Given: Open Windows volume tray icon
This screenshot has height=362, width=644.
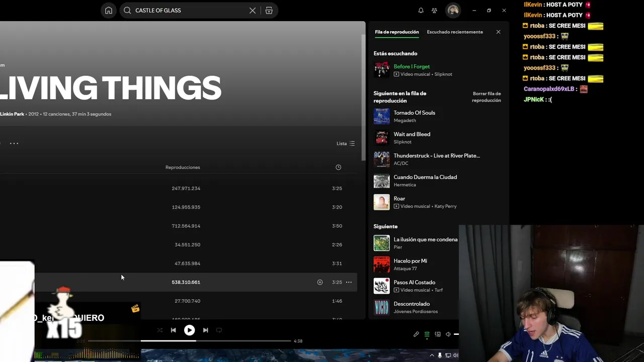Looking at the screenshot, I should click(x=456, y=355).
